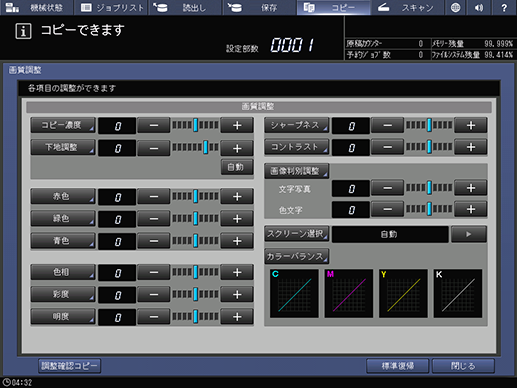
Task: Select the yellow Y tone curve thumbnail
Action: tap(403, 293)
